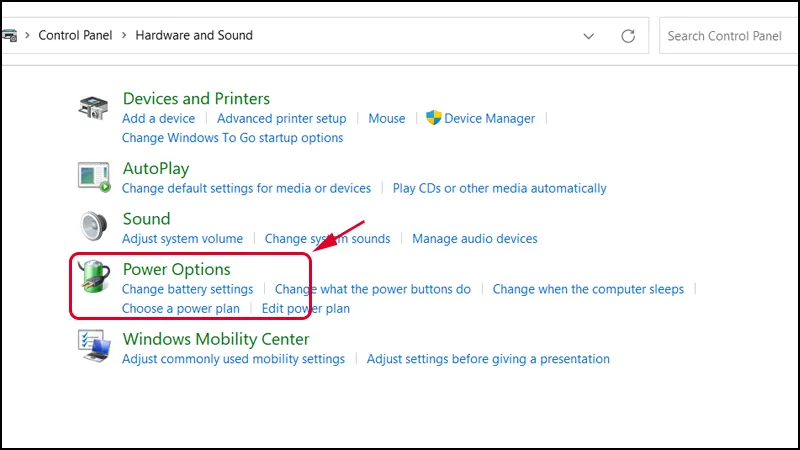Click the Sound speaker icon

94,227
